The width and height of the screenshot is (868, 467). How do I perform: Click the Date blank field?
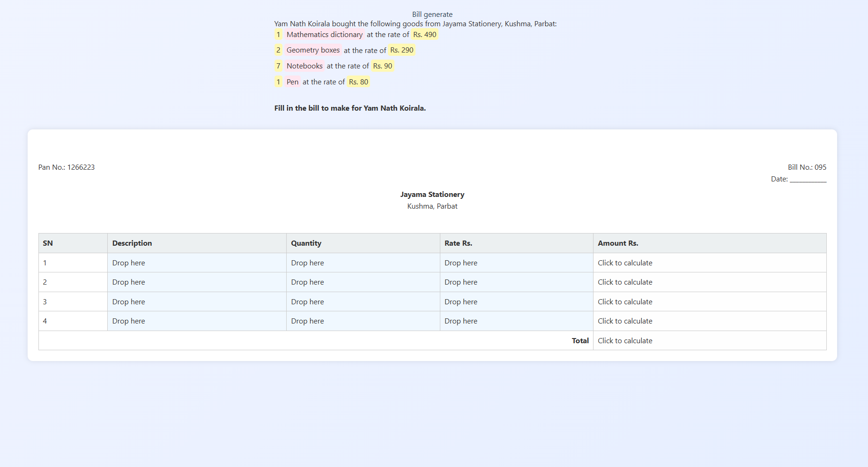(808, 179)
